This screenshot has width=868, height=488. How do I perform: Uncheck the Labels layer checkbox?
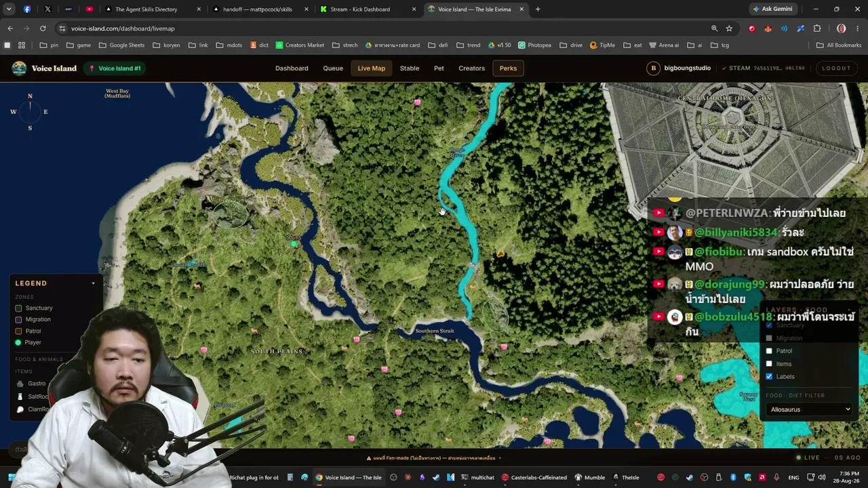[769, 377]
